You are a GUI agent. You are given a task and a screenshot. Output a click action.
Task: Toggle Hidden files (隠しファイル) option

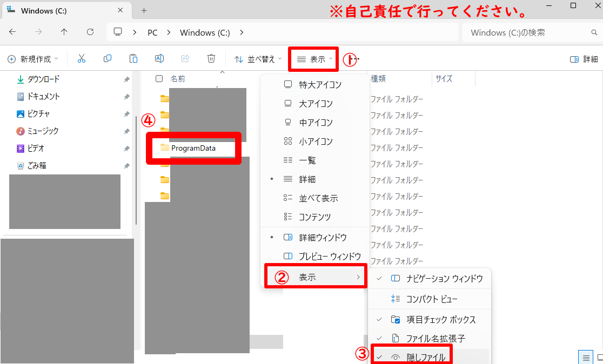tap(429, 357)
